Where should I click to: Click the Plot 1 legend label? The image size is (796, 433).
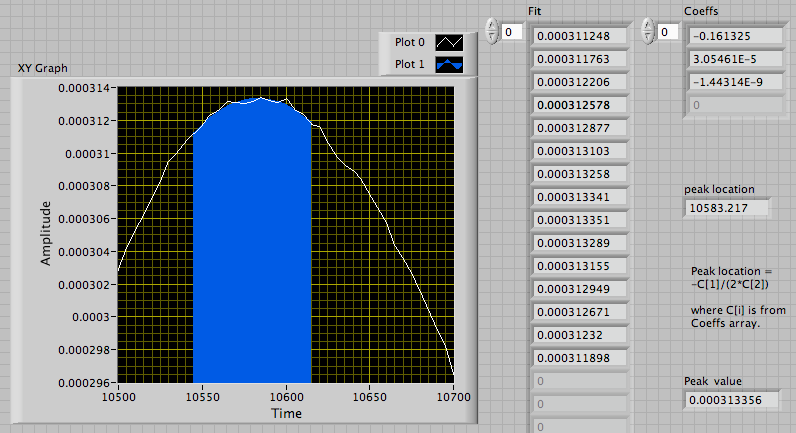(409, 64)
